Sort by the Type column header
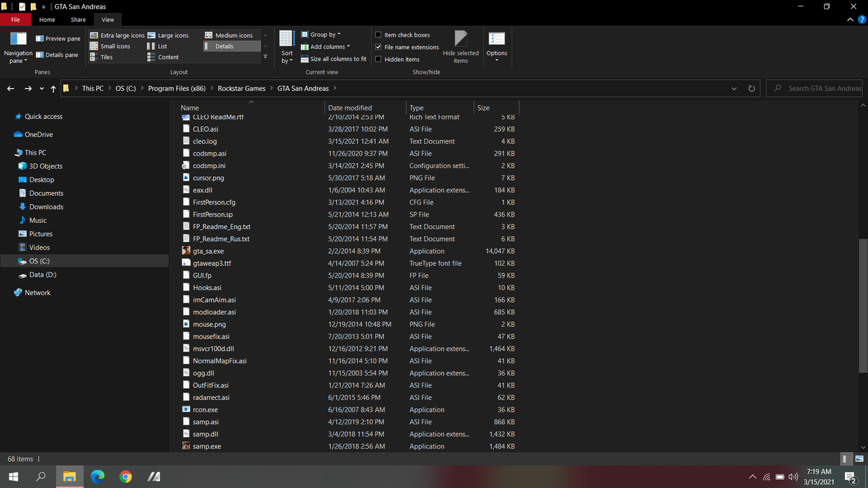 pyautogui.click(x=440, y=108)
